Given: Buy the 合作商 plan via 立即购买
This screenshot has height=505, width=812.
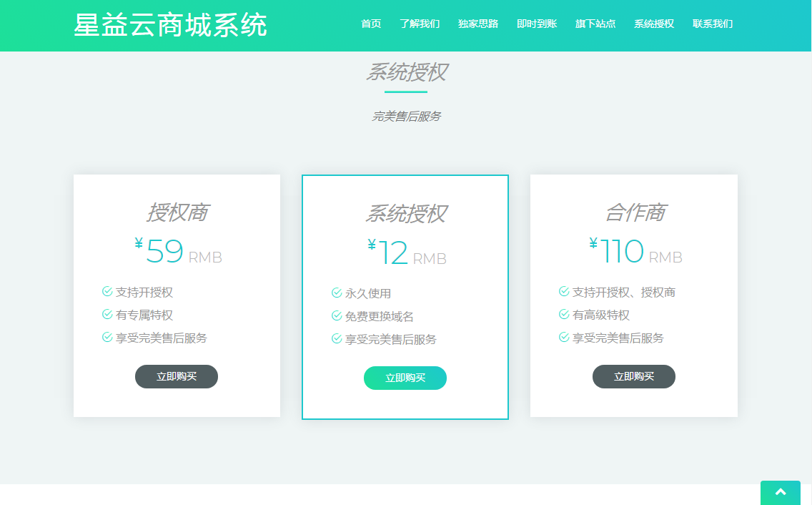Looking at the screenshot, I should click(x=633, y=376).
